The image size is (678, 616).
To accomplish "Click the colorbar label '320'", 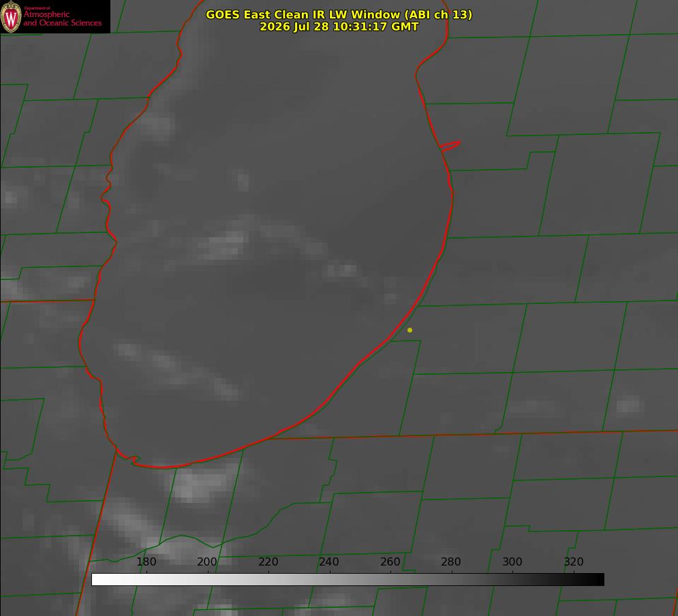I will click(574, 561).
